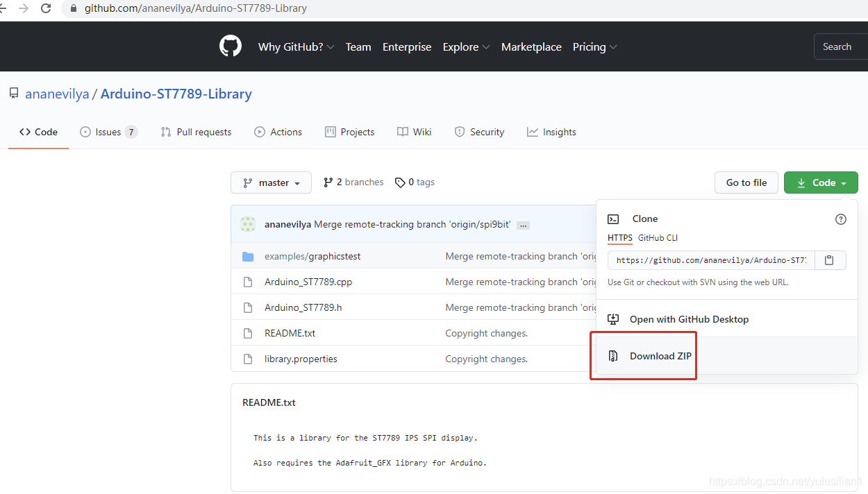This screenshot has width=868, height=494.
Task: Open the Wiki tab
Action: [414, 132]
